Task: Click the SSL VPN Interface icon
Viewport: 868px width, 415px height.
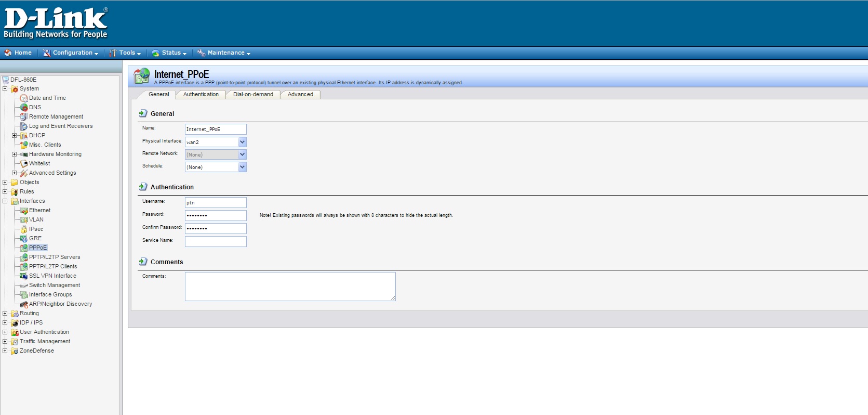Action: 24,276
